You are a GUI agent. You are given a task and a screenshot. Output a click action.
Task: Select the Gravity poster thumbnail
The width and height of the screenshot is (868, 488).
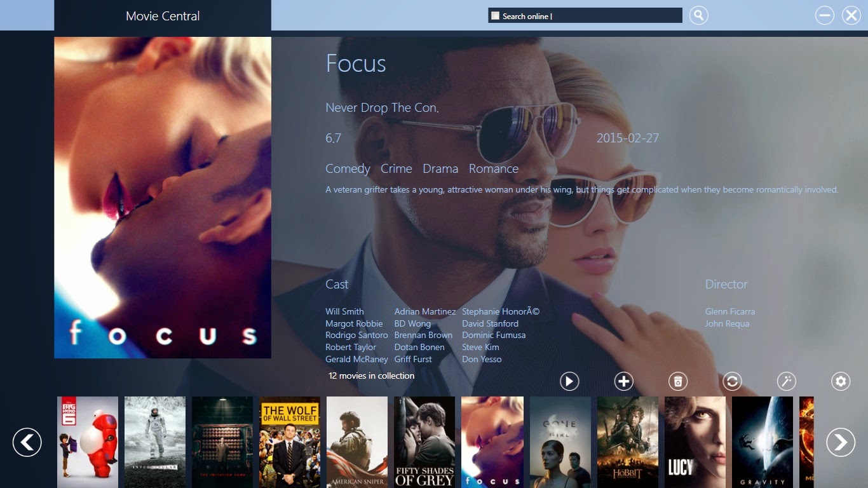coord(763,442)
